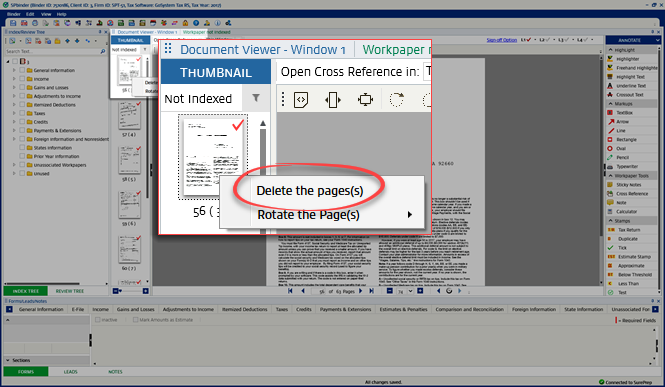Click the search magnifier in the Index tree
Image resolution: width=665 pixels, height=387 pixels.
point(103,51)
